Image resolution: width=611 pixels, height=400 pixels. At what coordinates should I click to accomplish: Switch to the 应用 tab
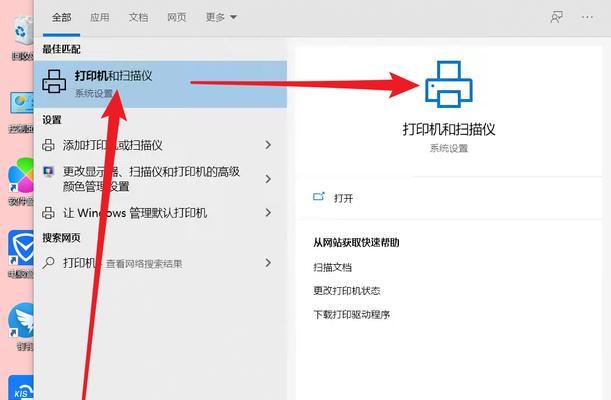[100, 18]
